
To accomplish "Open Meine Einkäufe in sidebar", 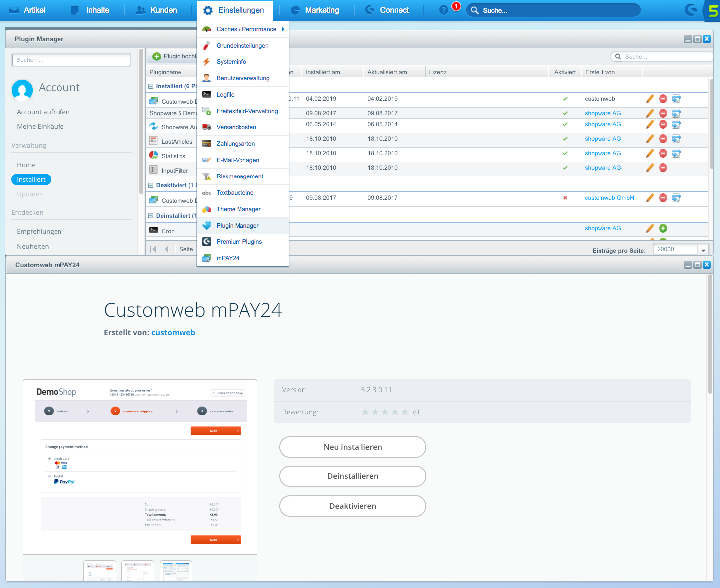I will 40,126.
